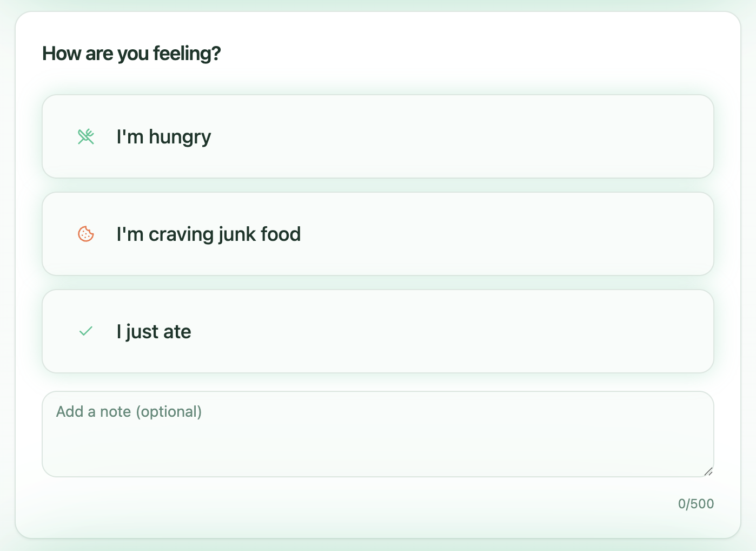Tap the fork-and-knife icon beside "I'm hungry"
The image size is (756, 551).
pyautogui.click(x=86, y=137)
